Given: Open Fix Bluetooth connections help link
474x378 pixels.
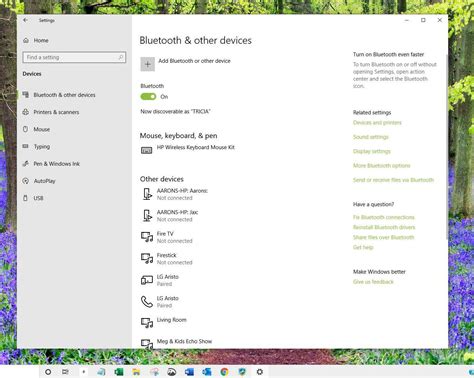Looking at the screenshot, I should [384, 217].
